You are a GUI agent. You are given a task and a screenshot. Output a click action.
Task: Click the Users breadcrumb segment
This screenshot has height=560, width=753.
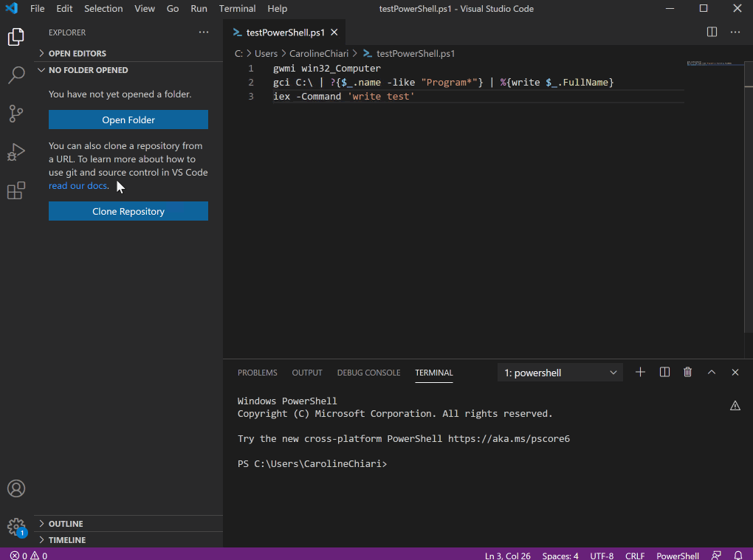[x=266, y=53]
